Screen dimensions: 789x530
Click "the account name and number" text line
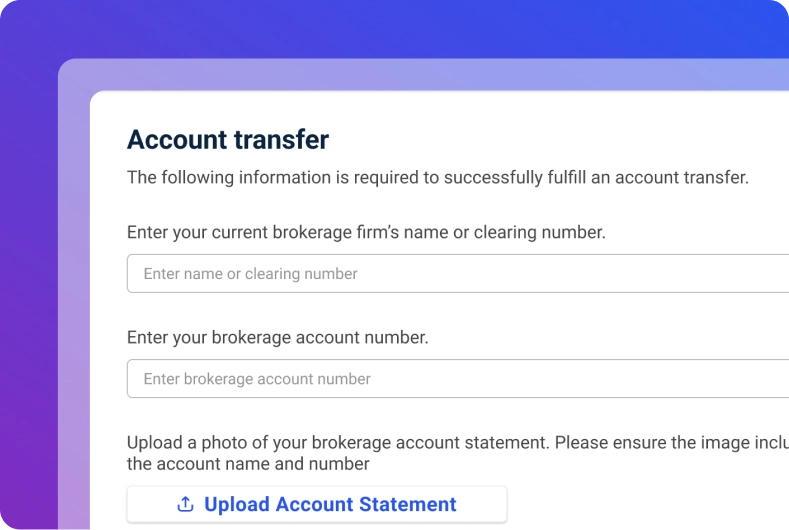pyautogui.click(x=248, y=464)
